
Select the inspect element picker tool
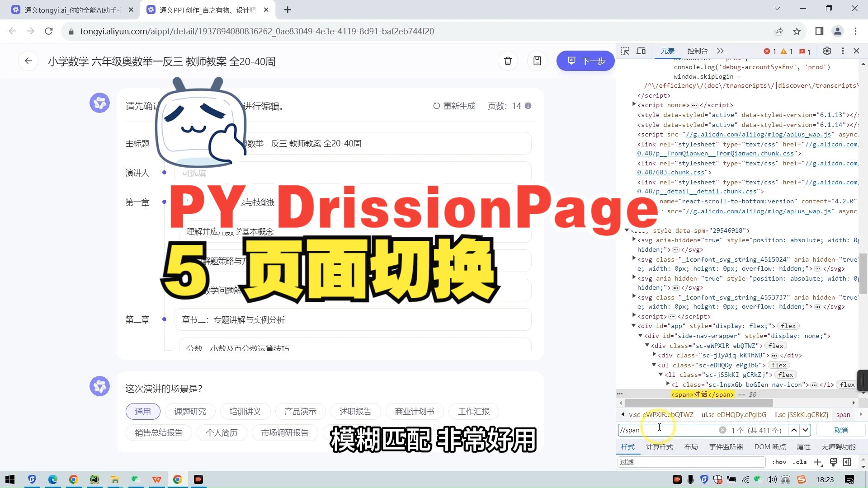626,51
